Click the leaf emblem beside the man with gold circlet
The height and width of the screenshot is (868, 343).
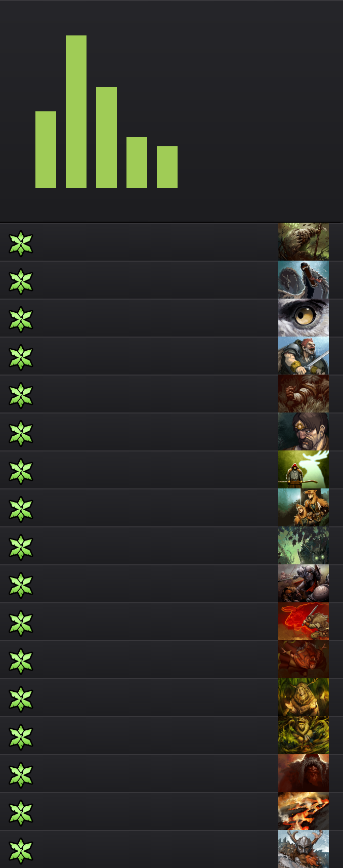click(21, 433)
